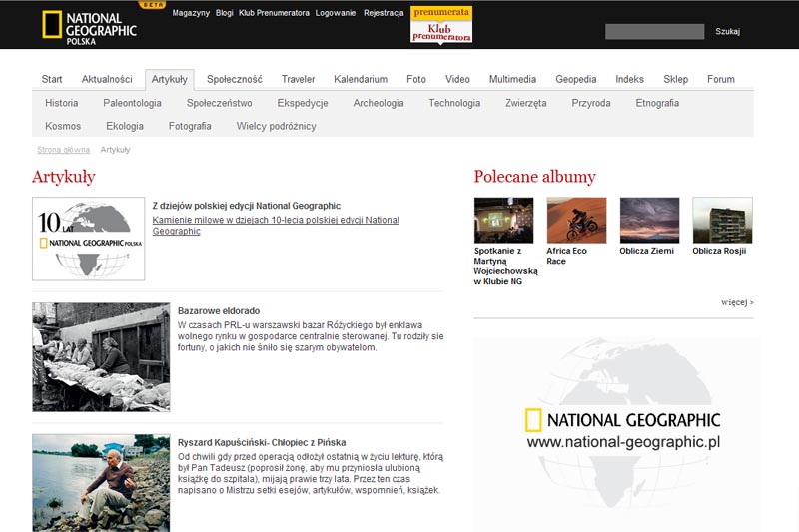
Task: Open the Bazarowe eldorado bazaar photo
Action: click(x=101, y=357)
